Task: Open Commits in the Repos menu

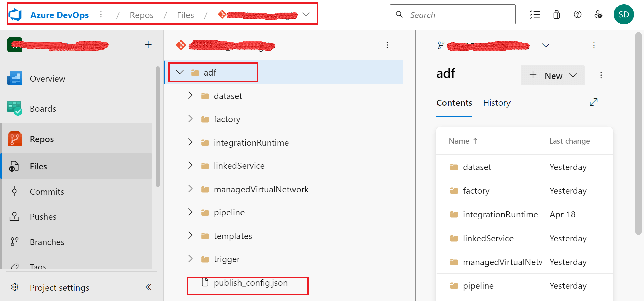Action: pyautogui.click(x=47, y=192)
